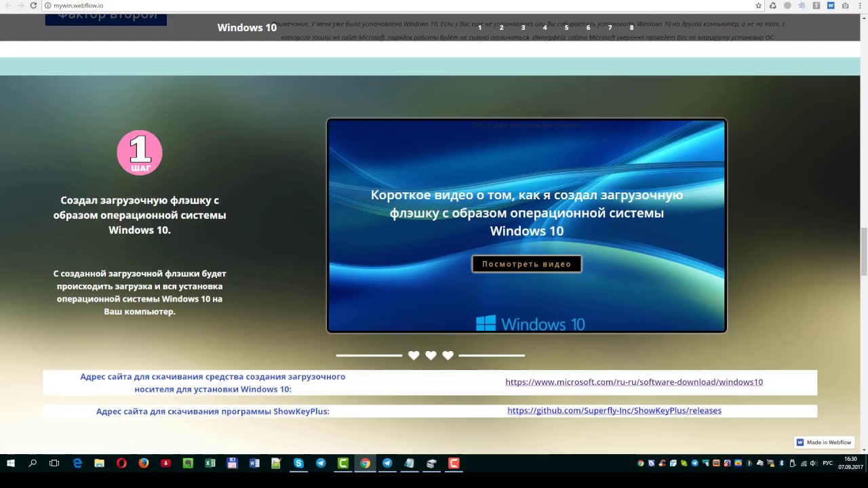Click the camera extension icon in toolbar
The height and width of the screenshot is (488, 868).
[845, 5]
